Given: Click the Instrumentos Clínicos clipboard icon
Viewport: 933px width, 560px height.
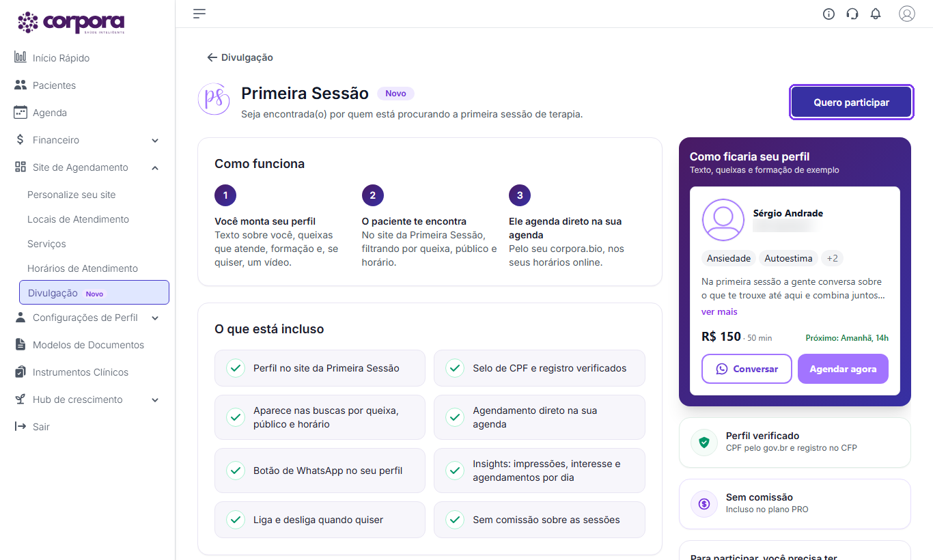Looking at the screenshot, I should click(20, 372).
